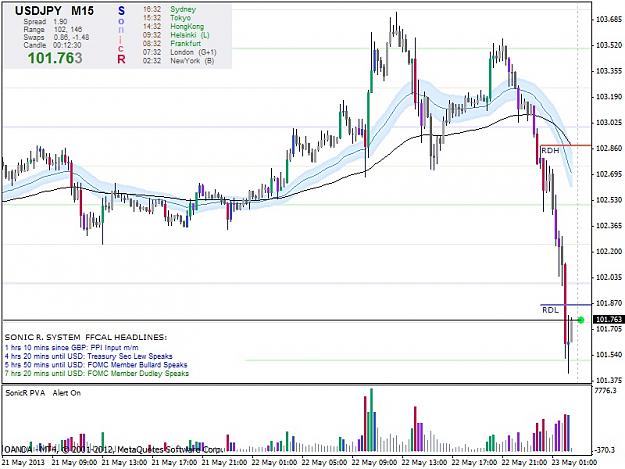The image size is (625, 469).
Task: Click the USDJPY M15 chart title
Action: pos(54,11)
